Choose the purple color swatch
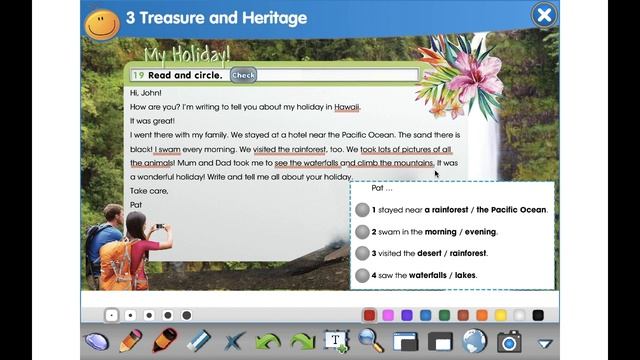Image resolution: width=640 pixels, height=360 pixels. [x=407, y=315]
